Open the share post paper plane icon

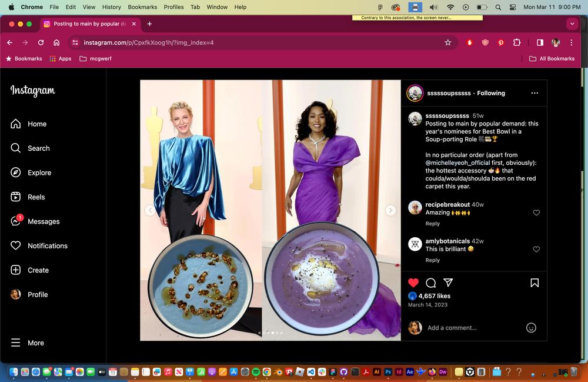pyautogui.click(x=448, y=283)
